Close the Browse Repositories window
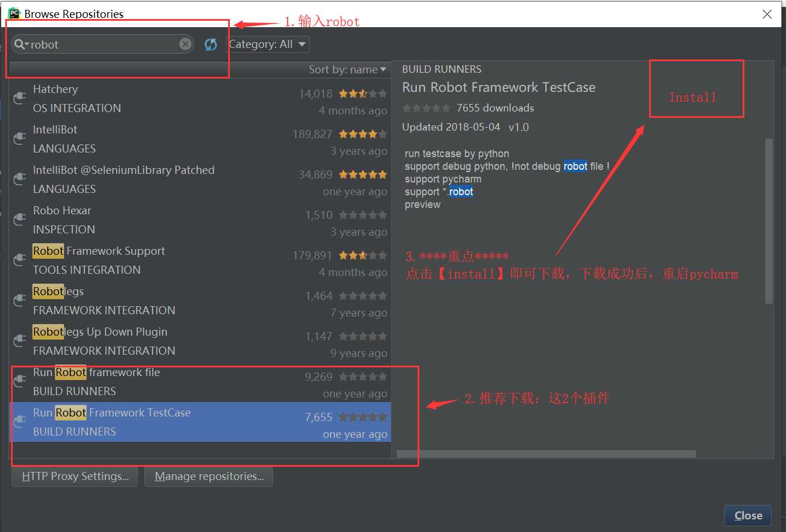 [x=767, y=14]
